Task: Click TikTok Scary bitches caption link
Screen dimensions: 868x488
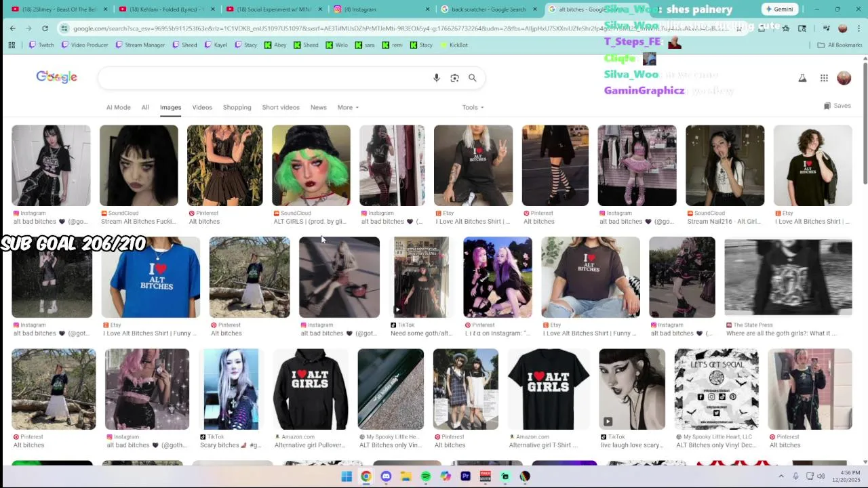Action: click(231, 445)
